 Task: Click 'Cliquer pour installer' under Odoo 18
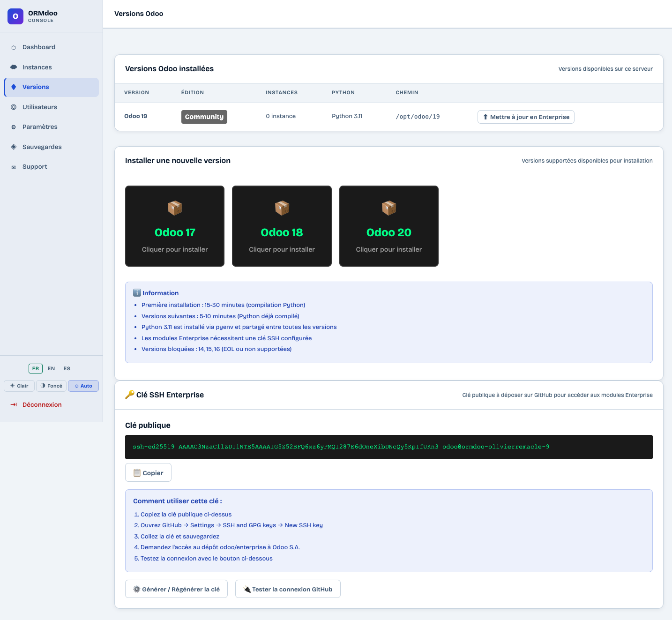point(282,249)
